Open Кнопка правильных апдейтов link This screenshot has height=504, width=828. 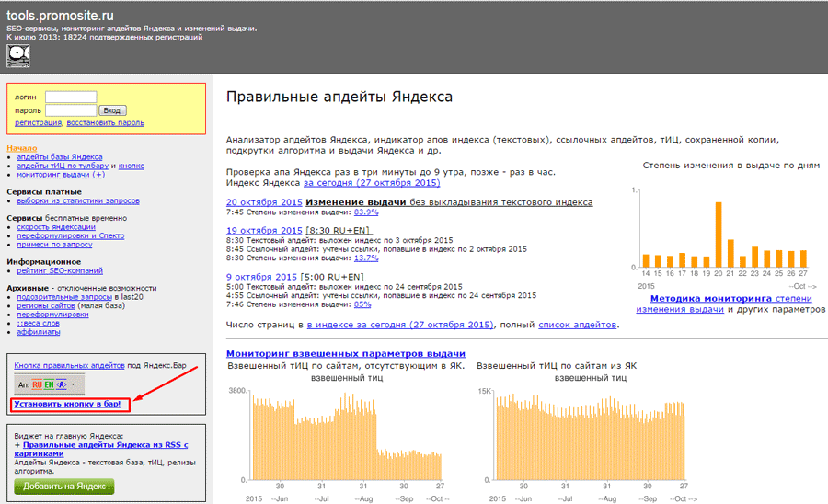pos(69,365)
